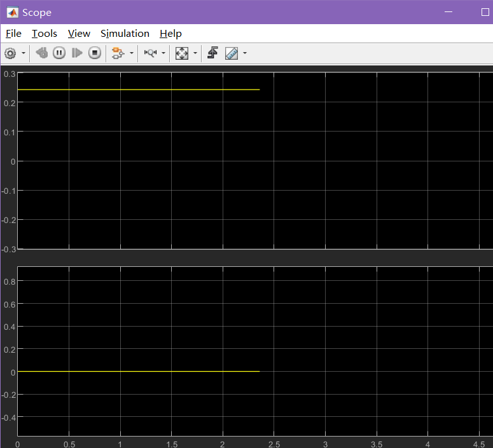This screenshot has width=493, height=448.
Task: Click the Step Forward button
Action: click(77, 53)
